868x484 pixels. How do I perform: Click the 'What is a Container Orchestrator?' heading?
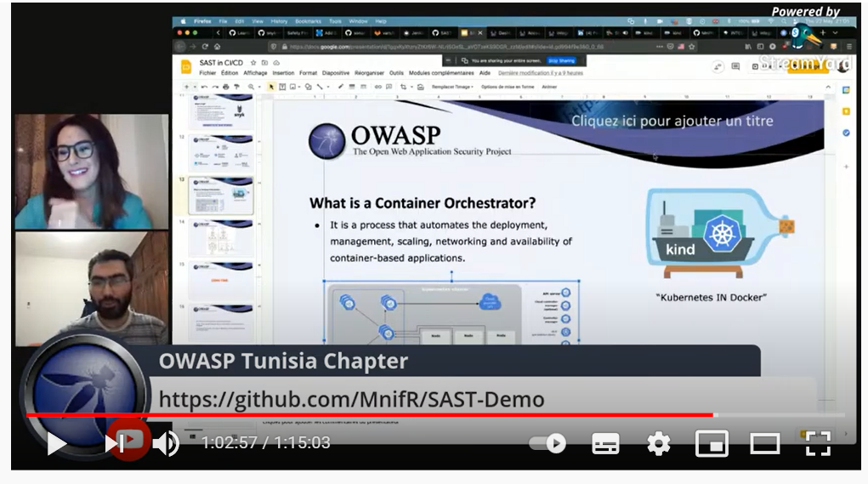pyautogui.click(x=423, y=203)
